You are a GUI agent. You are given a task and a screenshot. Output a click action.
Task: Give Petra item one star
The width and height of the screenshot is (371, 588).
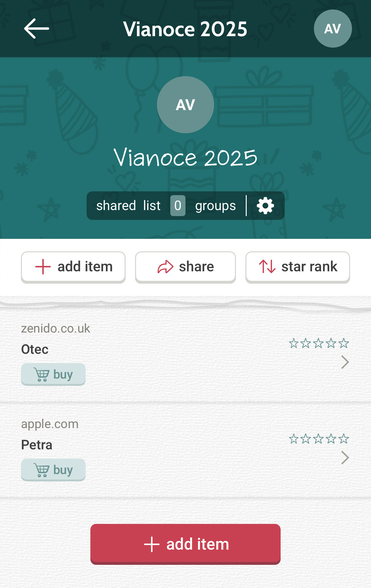(294, 439)
